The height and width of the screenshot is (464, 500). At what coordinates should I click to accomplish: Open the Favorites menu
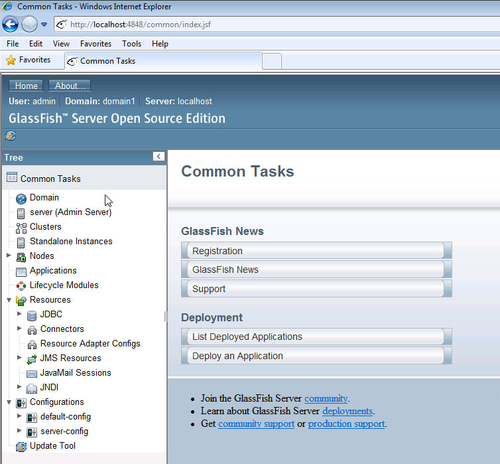tap(96, 44)
